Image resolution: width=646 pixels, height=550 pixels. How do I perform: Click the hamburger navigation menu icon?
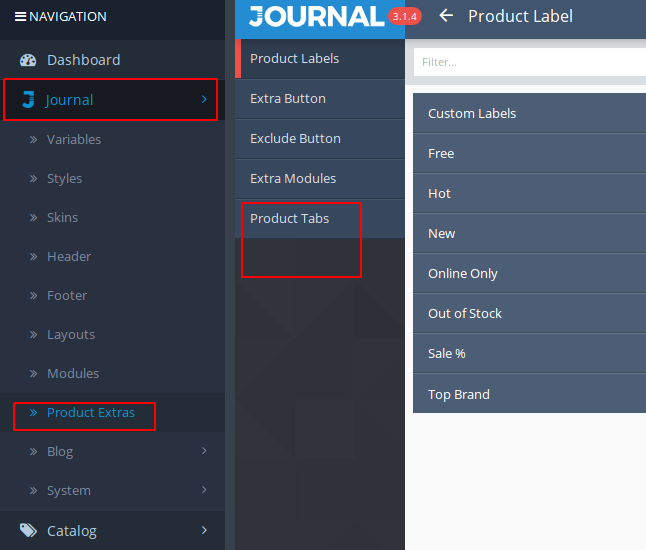[x=20, y=16]
